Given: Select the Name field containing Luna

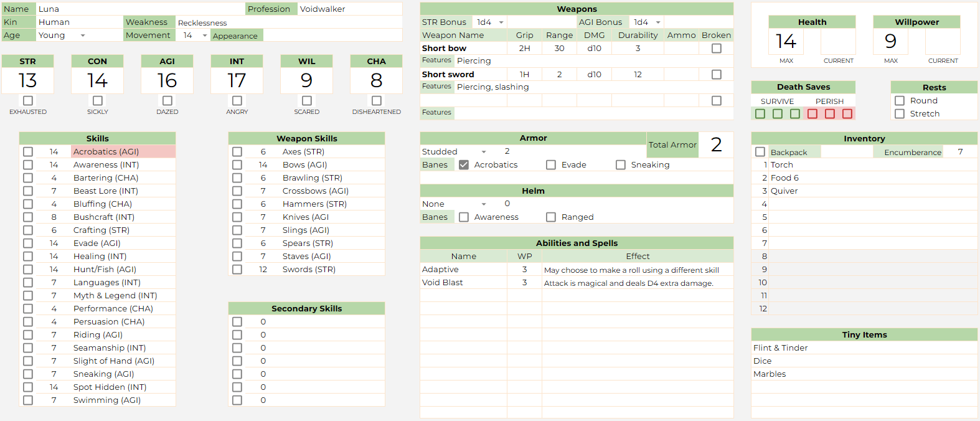Looking at the screenshot, I should pyautogui.click(x=141, y=9).
